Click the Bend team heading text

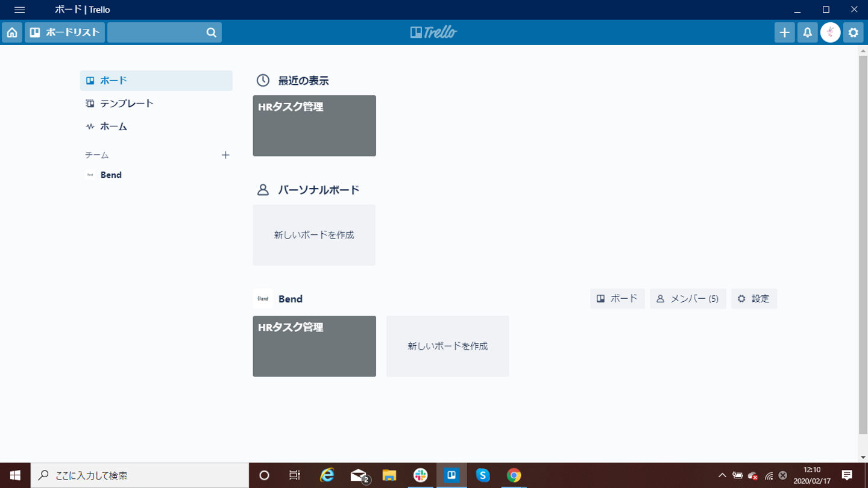pos(291,299)
